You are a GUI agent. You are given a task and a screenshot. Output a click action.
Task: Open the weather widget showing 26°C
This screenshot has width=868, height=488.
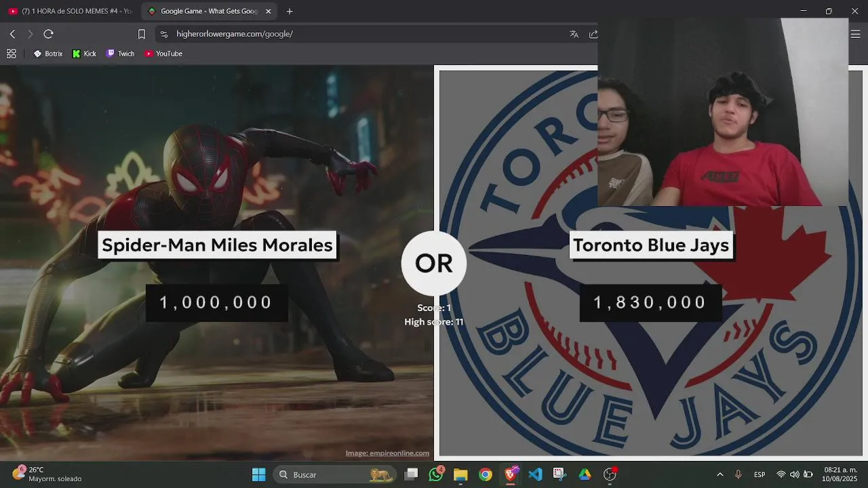[47, 474]
